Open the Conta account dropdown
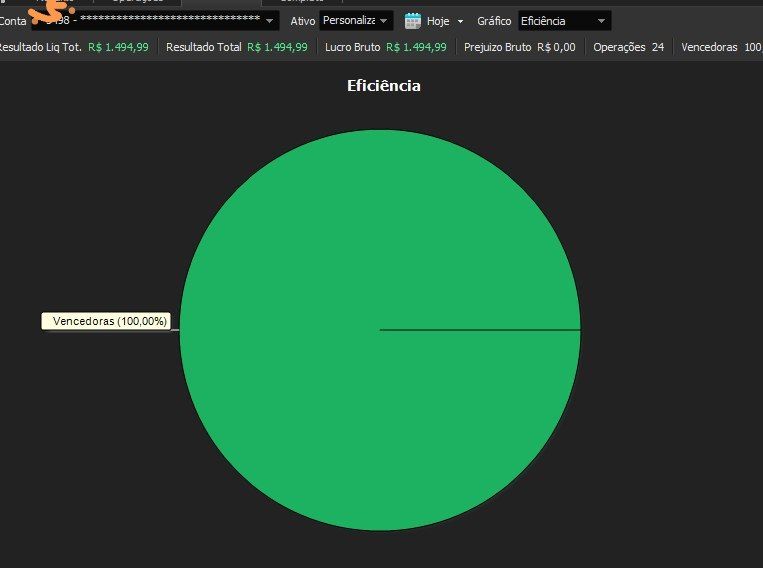 (155, 21)
